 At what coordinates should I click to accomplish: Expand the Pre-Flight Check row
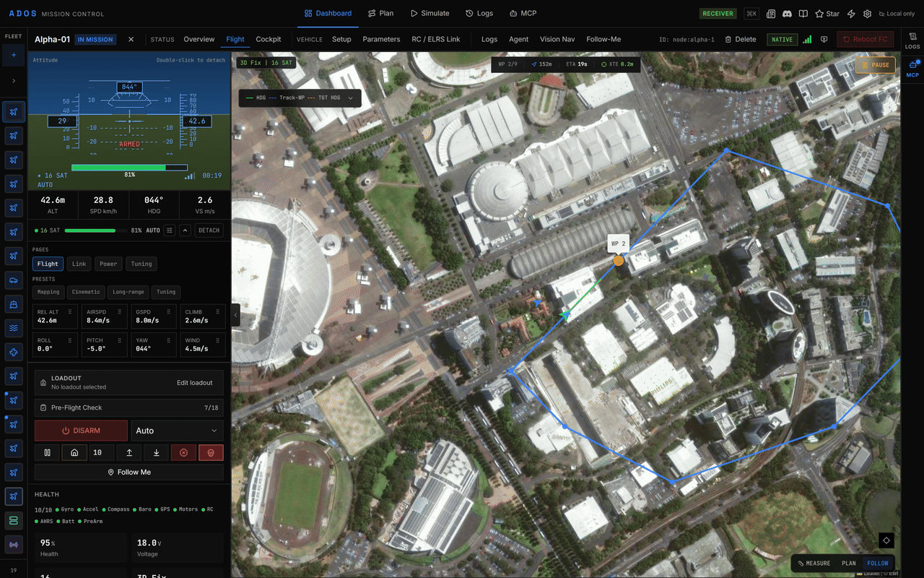(x=129, y=407)
